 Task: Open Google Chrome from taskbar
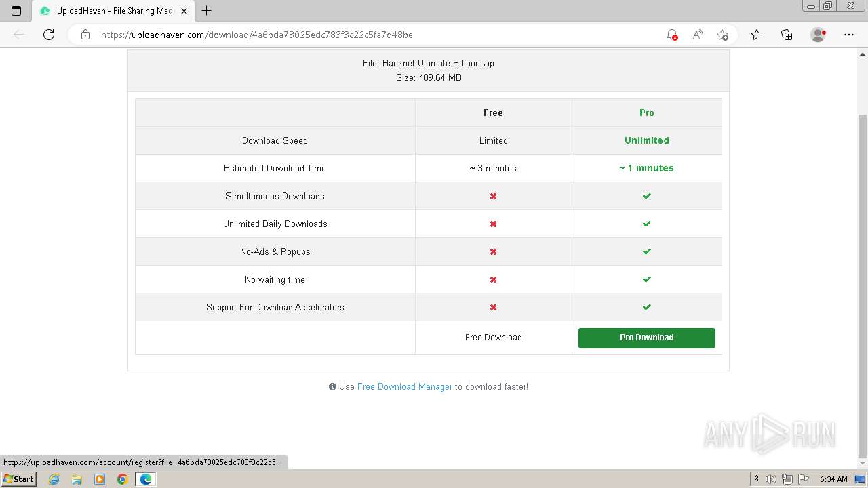point(123,479)
